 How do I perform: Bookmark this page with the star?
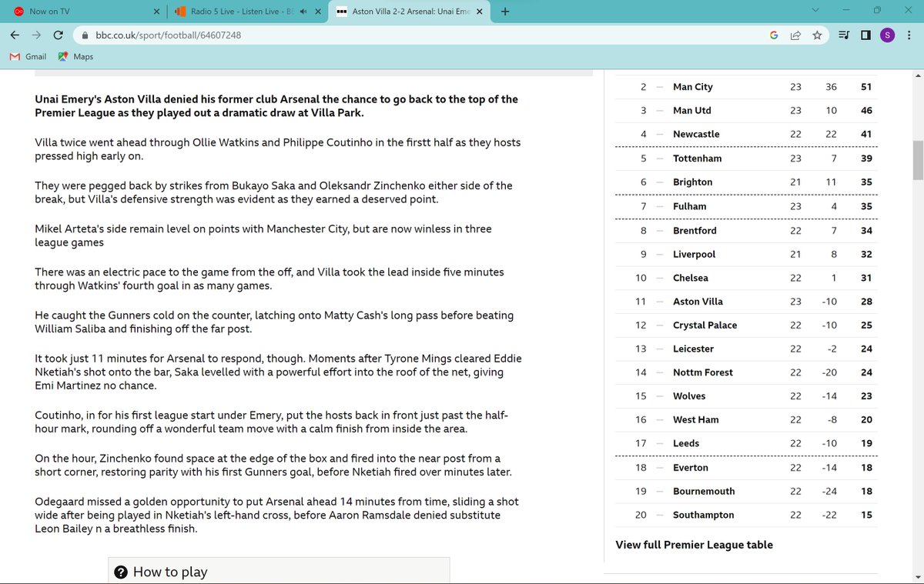pyautogui.click(x=817, y=35)
